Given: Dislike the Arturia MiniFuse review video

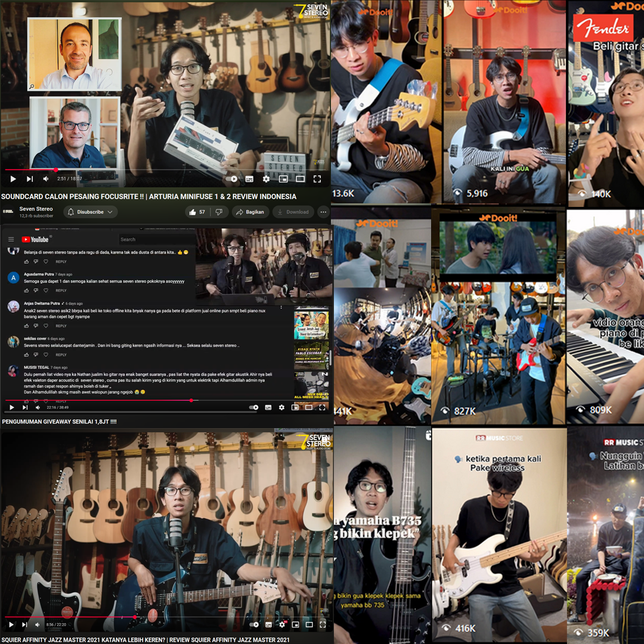Looking at the screenshot, I should [x=219, y=212].
